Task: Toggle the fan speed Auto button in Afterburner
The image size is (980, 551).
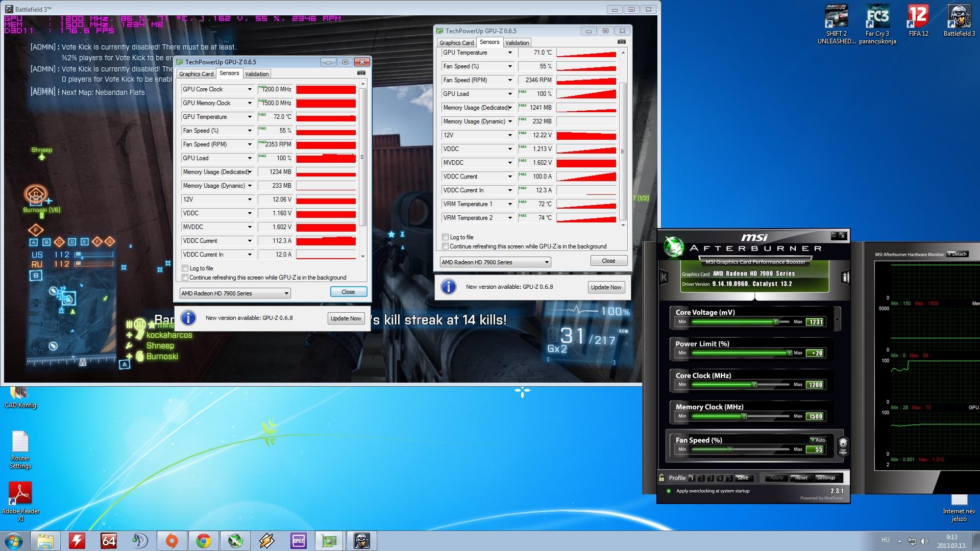Action: (x=818, y=440)
